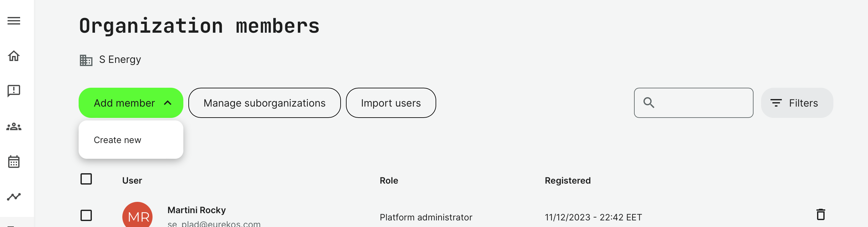Toggle the select-all checkbox in the table header
The height and width of the screenshot is (227, 868).
coord(86,179)
